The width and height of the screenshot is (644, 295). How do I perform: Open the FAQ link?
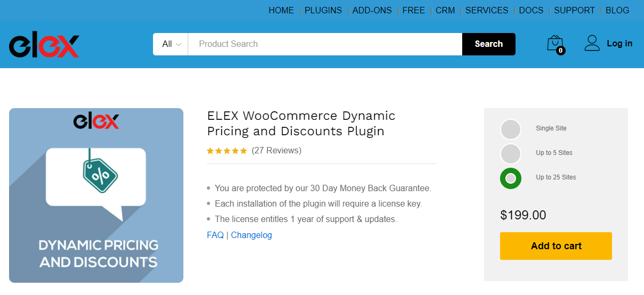tap(215, 235)
